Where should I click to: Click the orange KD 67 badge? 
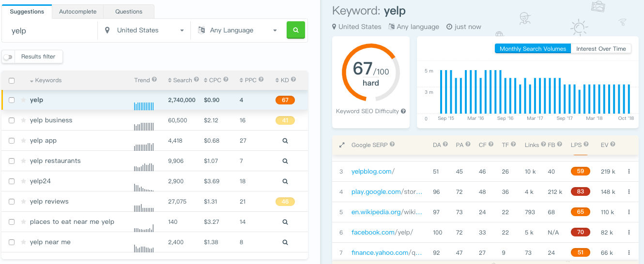click(x=285, y=100)
